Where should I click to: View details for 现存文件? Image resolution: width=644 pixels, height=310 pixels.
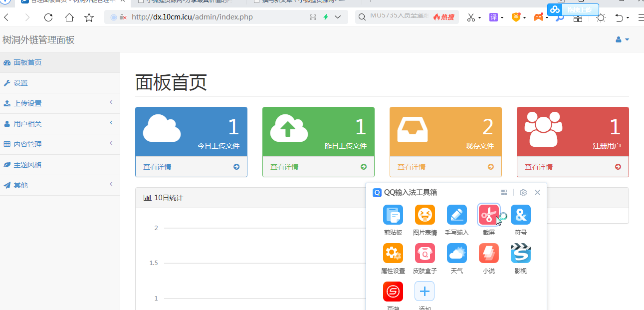[445, 167]
